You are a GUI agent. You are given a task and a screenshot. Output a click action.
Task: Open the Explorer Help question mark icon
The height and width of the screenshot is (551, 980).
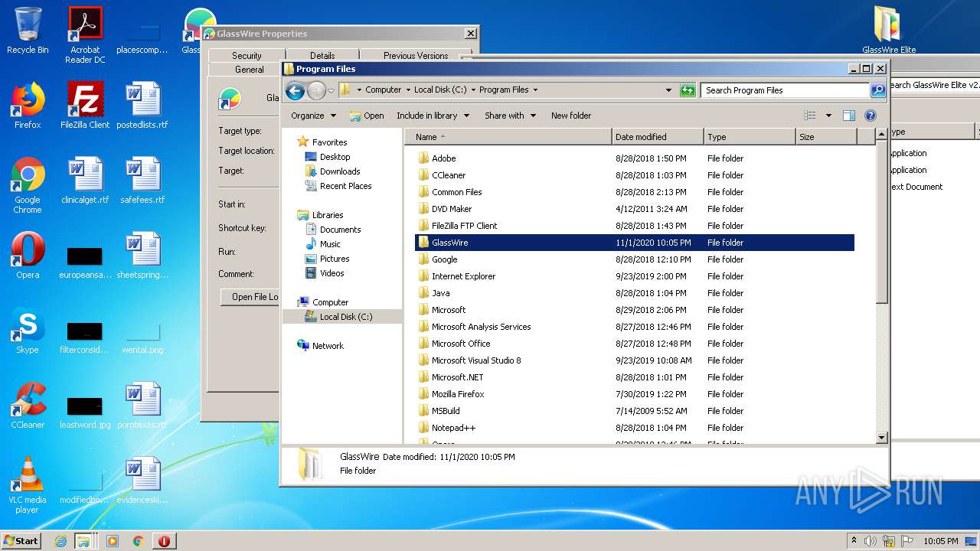click(x=870, y=116)
